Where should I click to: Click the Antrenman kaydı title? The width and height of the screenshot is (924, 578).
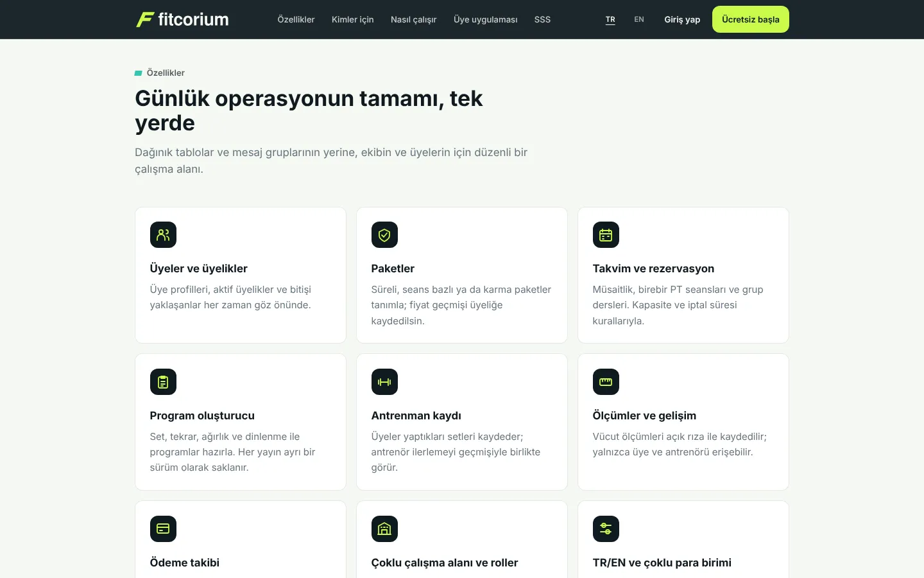[416, 416]
